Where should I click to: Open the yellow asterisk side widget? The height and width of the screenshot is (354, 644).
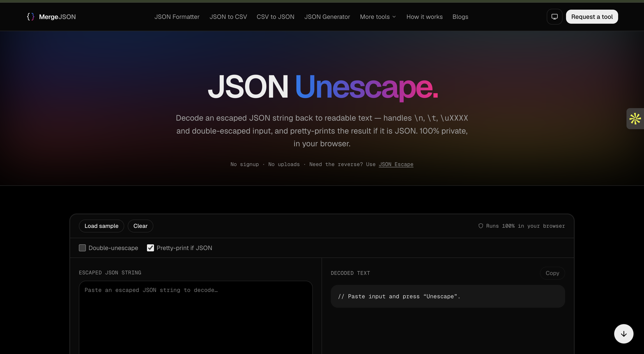point(635,119)
